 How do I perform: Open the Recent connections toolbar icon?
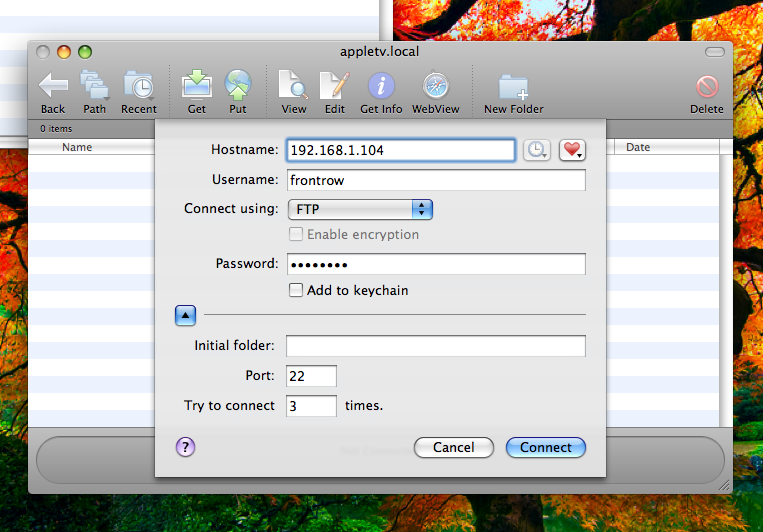pos(139,86)
